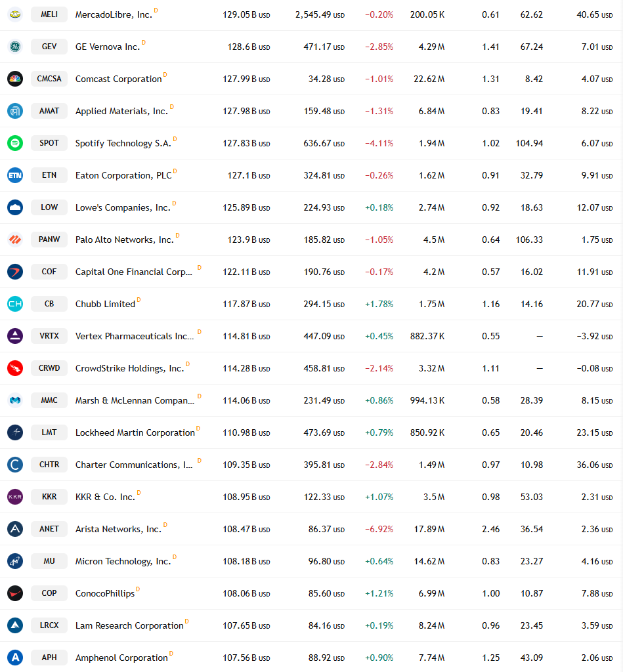Open Lowe's Companies, Inc. link
Screen dimensions: 623x672
tap(123, 208)
